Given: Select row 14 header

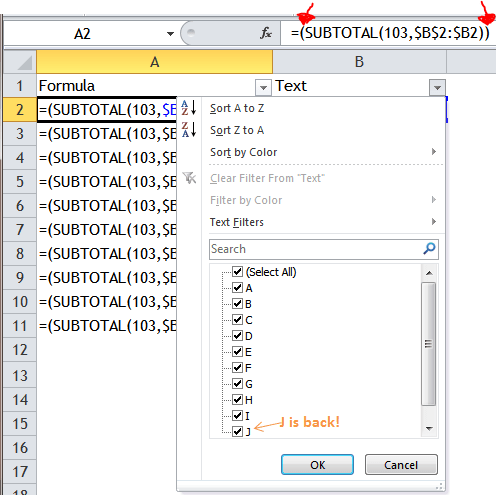Looking at the screenshot, I should [x=20, y=399].
